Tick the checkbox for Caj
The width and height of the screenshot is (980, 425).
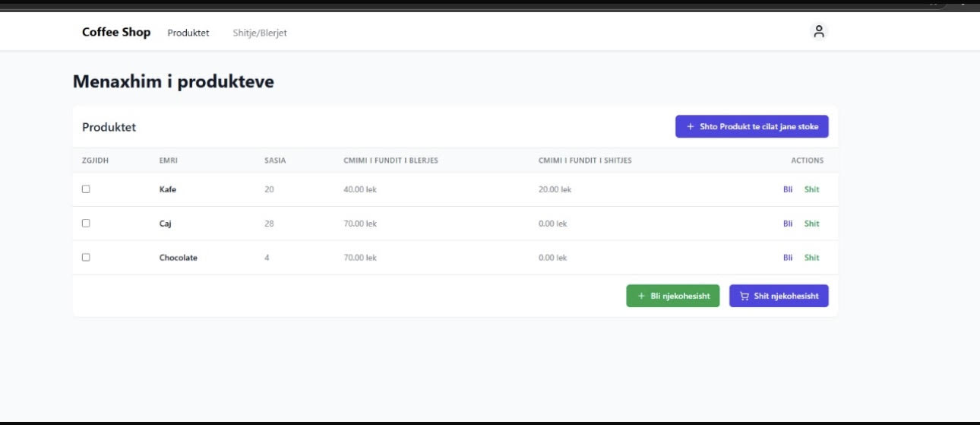tap(86, 224)
